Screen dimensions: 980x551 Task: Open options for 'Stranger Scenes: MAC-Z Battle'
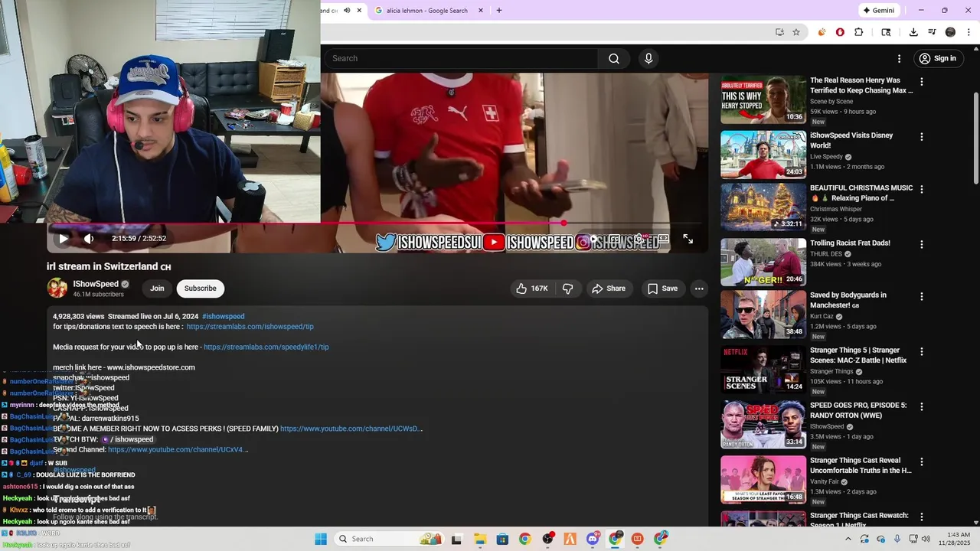(x=921, y=351)
